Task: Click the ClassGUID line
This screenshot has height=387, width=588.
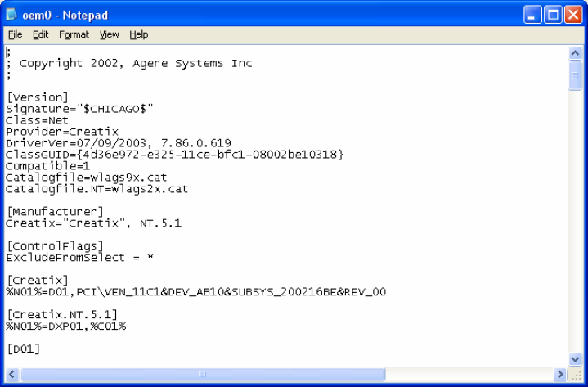Action: (175, 155)
